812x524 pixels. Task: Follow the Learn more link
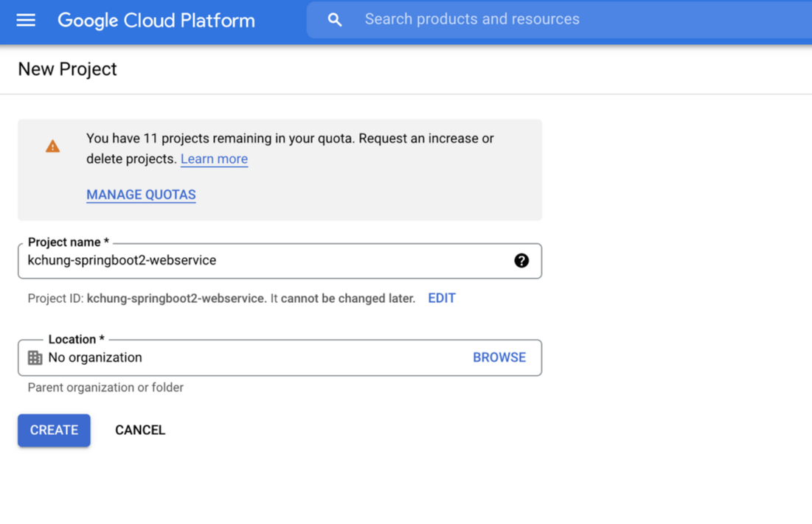(214, 158)
